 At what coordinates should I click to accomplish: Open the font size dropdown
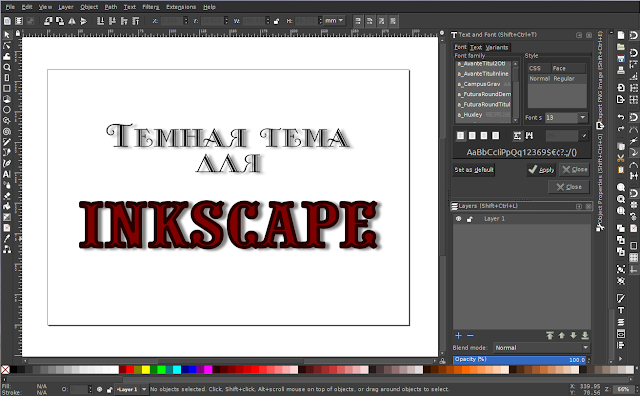582,118
